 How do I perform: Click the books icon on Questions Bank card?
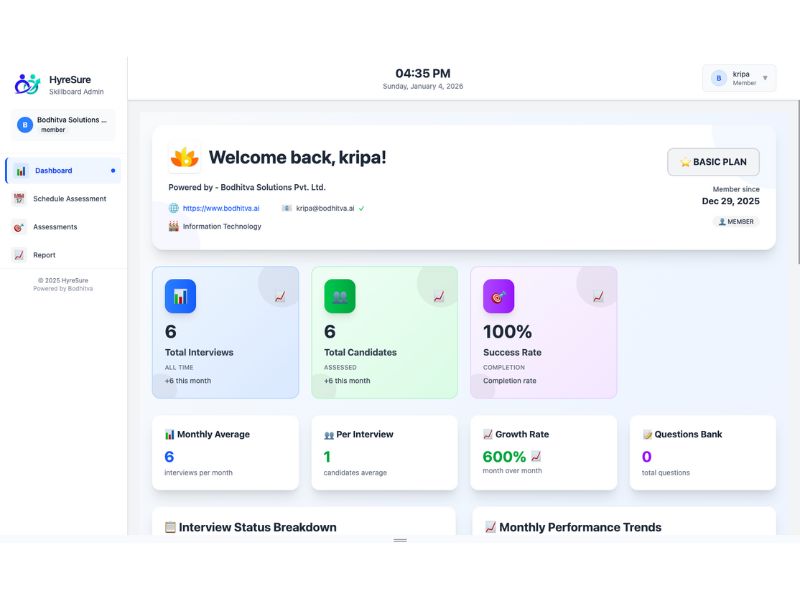[650, 433]
